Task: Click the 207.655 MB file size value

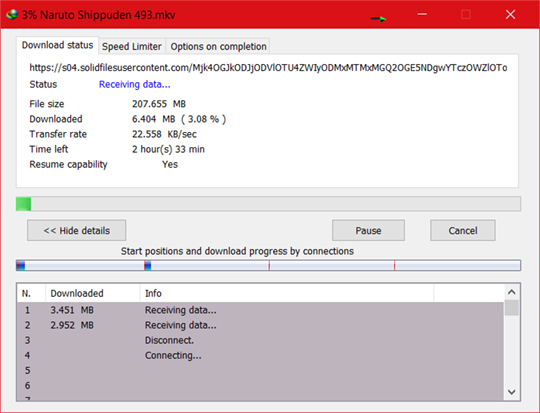Action: pyautogui.click(x=159, y=104)
